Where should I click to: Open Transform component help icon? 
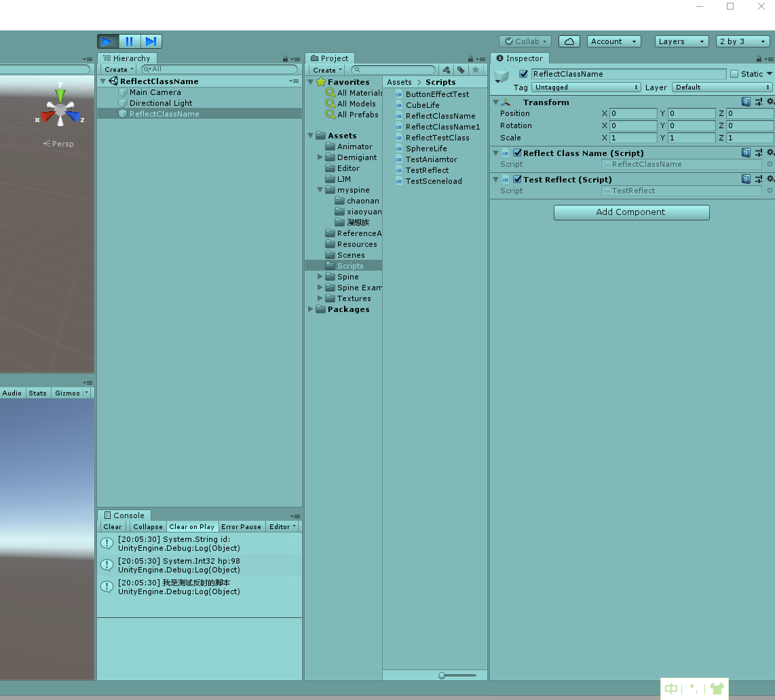tap(746, 102)
